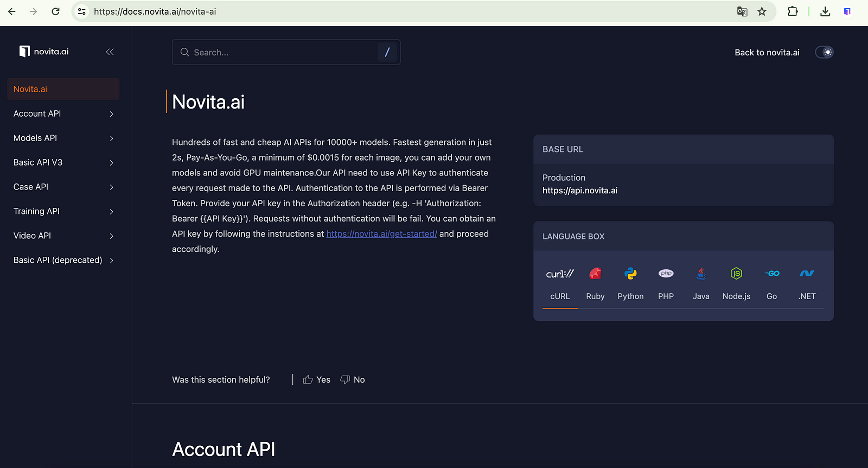868x468 pixels.
Task: Open Basic API (deprecated) in the sidebar
Action: point(58,260)
